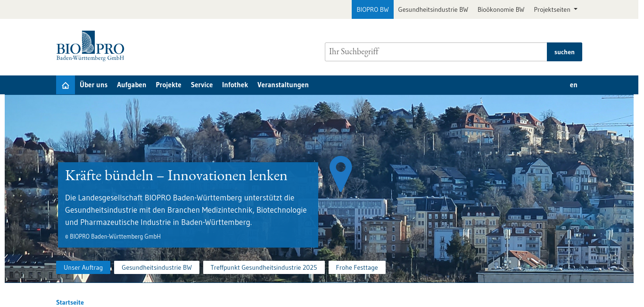Open the Projekte menu
644x307 pixels.
(168, 85)
